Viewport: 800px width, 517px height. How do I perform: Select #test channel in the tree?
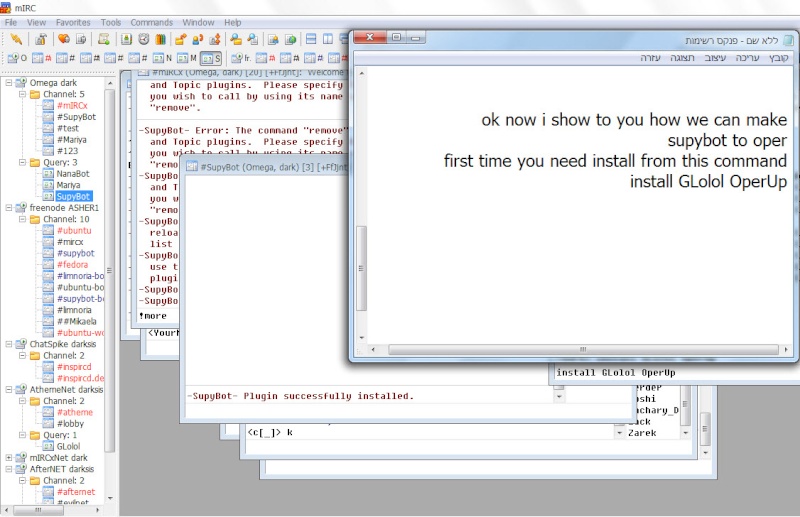tap(68, 128)
